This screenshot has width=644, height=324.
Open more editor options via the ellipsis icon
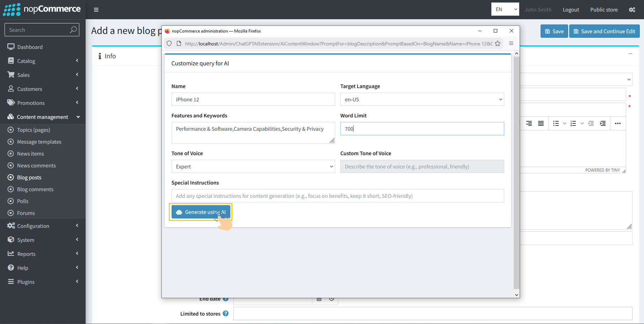click(618, 123)
